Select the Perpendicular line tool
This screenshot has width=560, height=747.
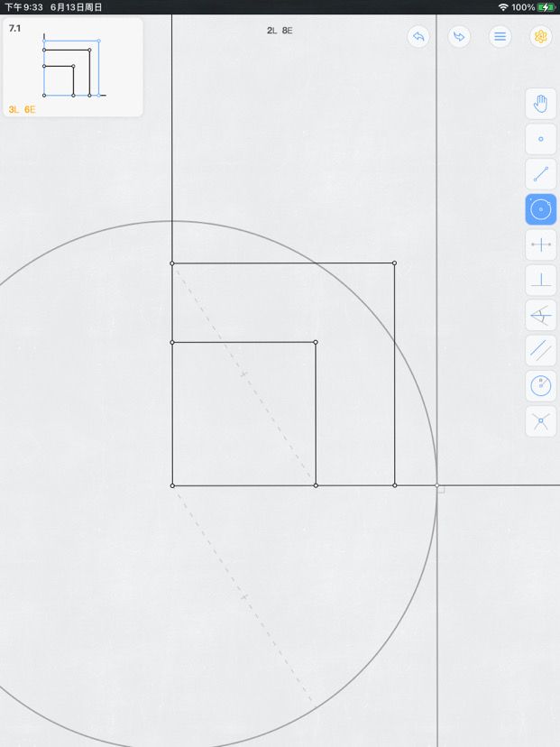coord(540,280)
